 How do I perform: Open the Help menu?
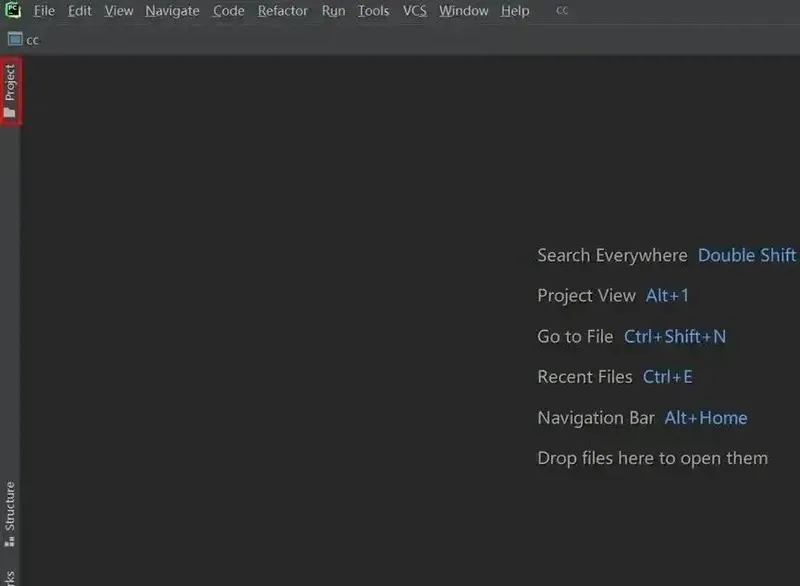point(515,11)
